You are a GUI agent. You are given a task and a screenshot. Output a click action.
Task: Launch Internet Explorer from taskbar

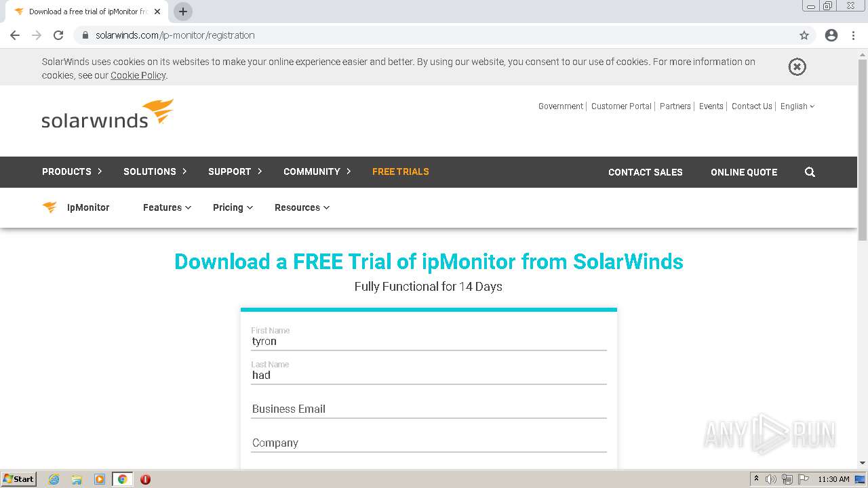(x=54, y=479)
